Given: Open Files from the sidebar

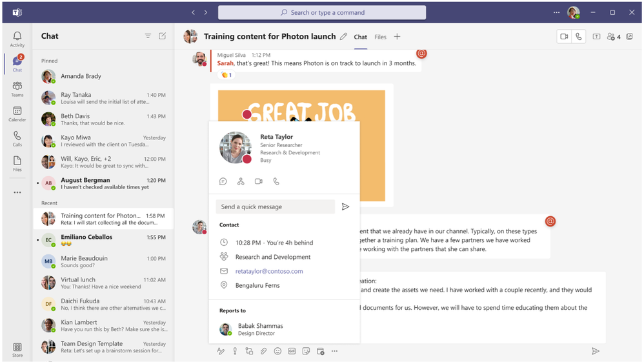Looking at the screenshot, I should 17,163.
